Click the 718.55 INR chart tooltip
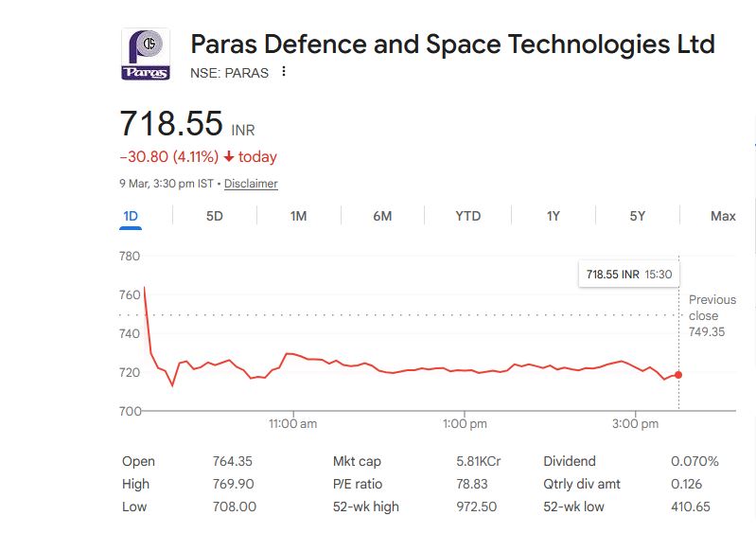The height and width of the screenshot is (551, 756). click(628, 275)
